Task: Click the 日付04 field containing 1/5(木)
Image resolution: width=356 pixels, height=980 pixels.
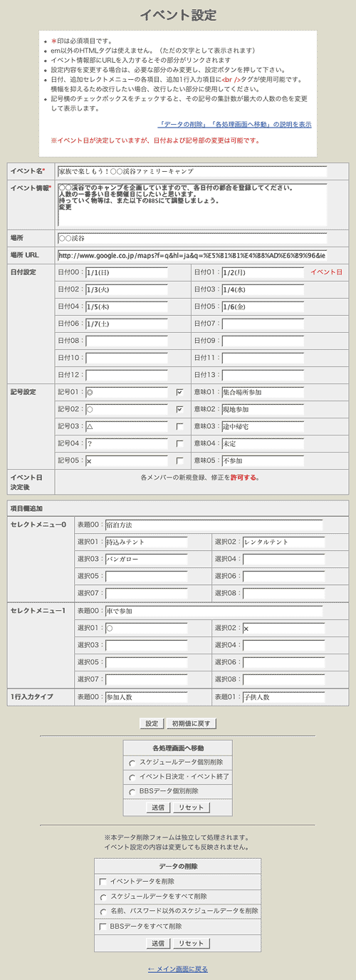Action: [126, 306]
